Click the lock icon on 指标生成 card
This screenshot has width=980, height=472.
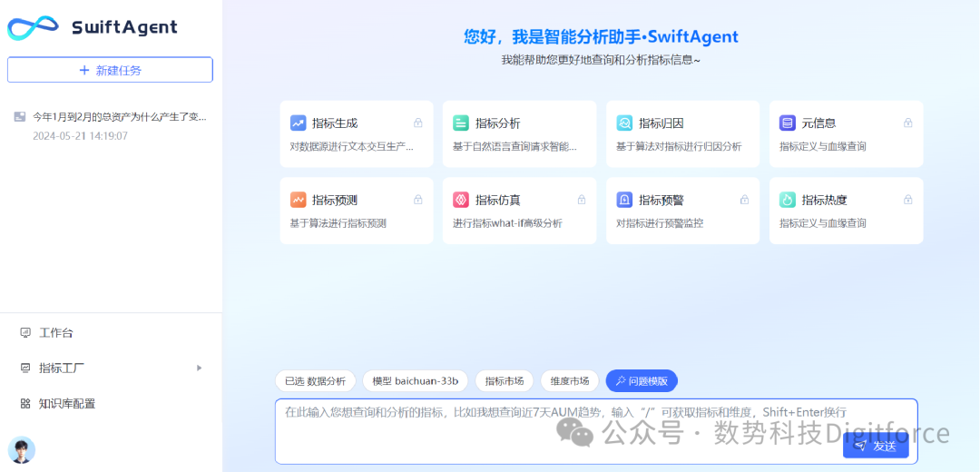pyautogui.click(x=418, y=123)
